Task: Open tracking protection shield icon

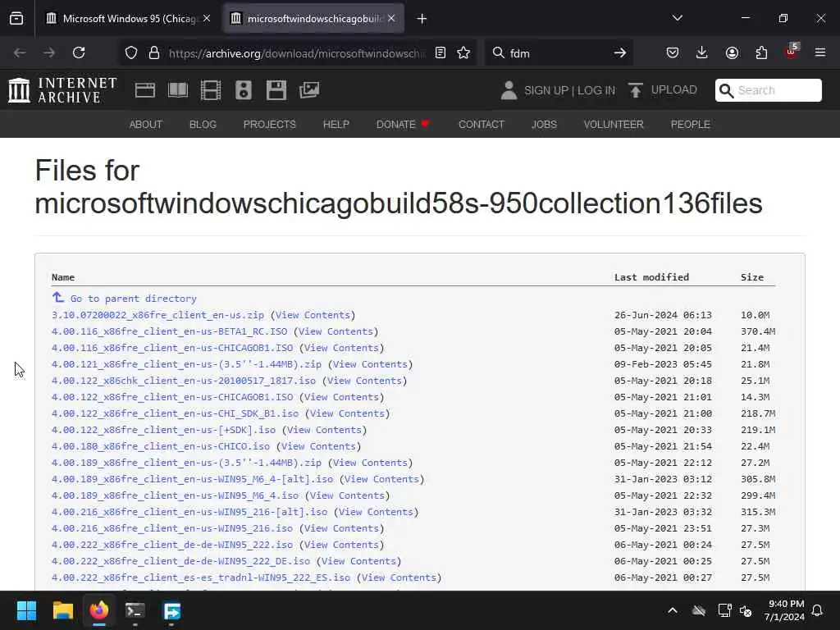Action: coord(131,52)
